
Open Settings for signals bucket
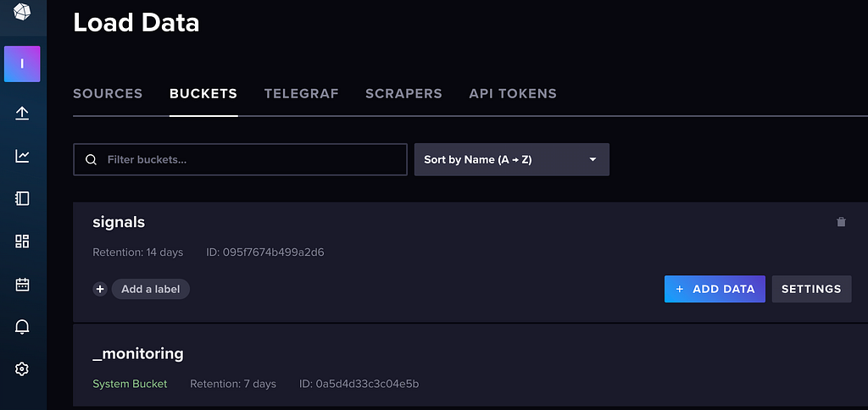811,289
